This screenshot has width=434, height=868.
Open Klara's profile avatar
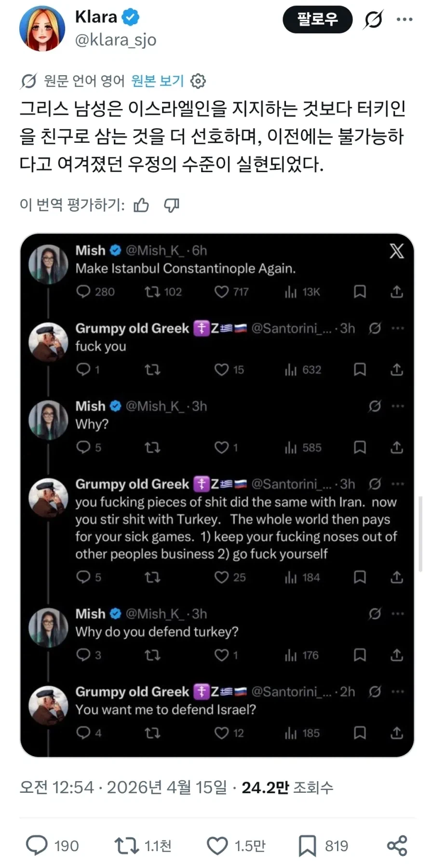click(x=42, y=28)
